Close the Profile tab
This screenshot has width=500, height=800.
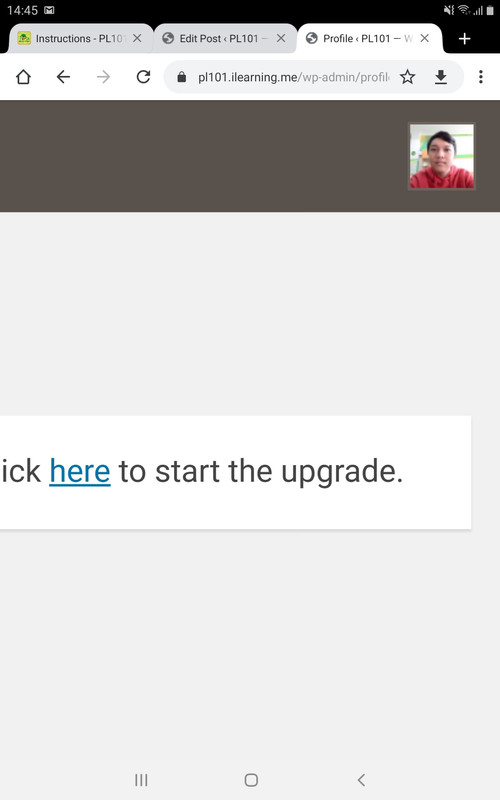tap(424, 38)
